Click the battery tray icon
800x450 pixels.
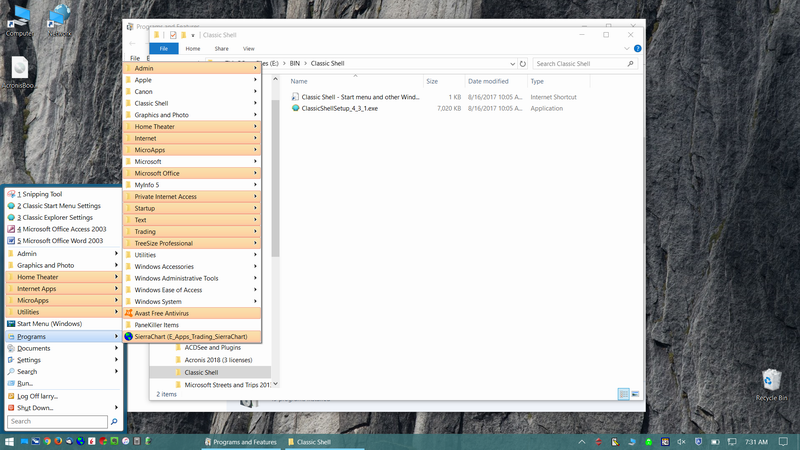point(715,442)
